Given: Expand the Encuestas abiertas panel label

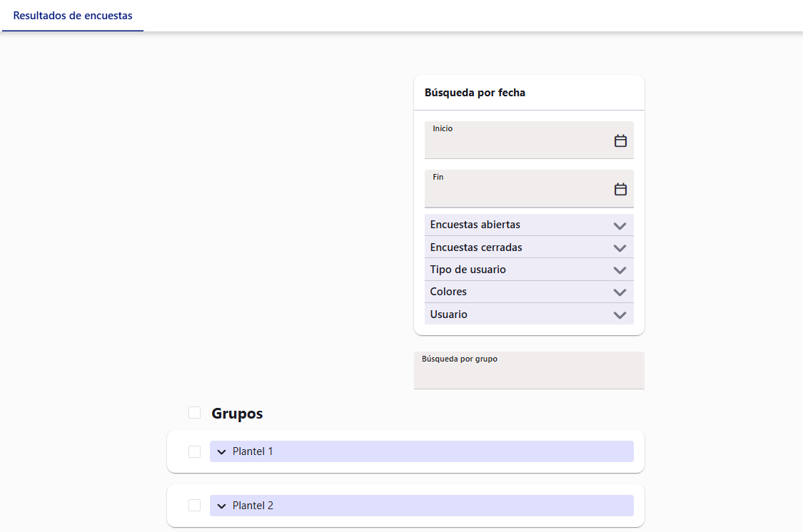Looking at the screenshot, I should (475, 225).
